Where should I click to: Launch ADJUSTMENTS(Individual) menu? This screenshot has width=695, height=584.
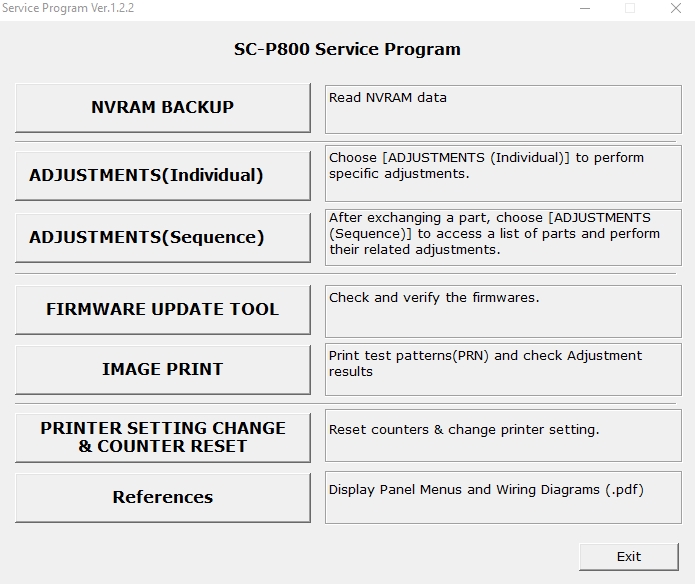[x=163, y=175]
